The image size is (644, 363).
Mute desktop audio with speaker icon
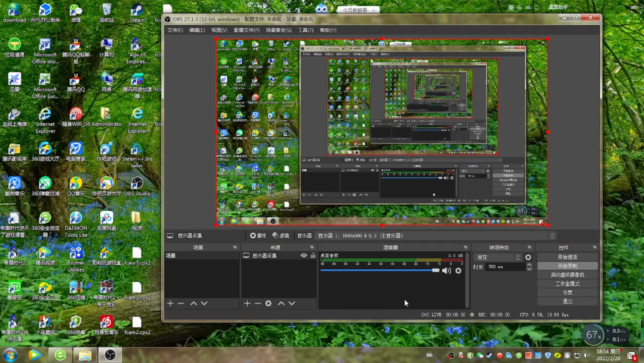(446, 271)
